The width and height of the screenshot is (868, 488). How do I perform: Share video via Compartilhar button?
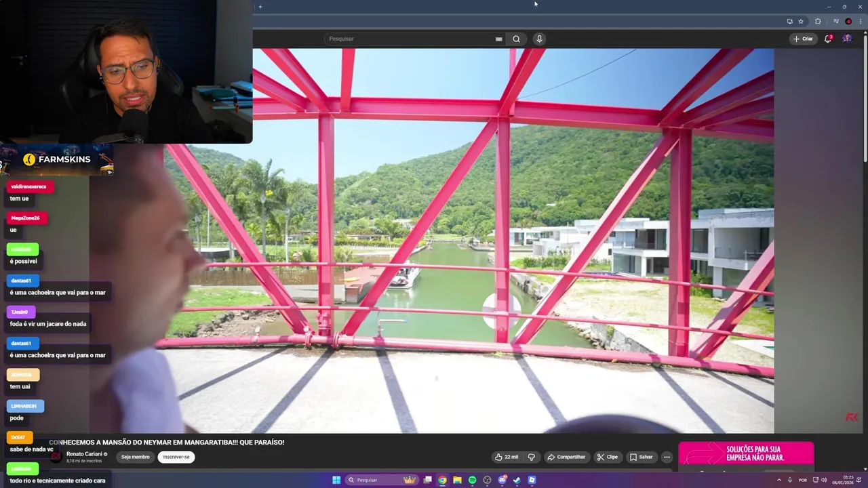pyautogui.click(x=566, y=457)
